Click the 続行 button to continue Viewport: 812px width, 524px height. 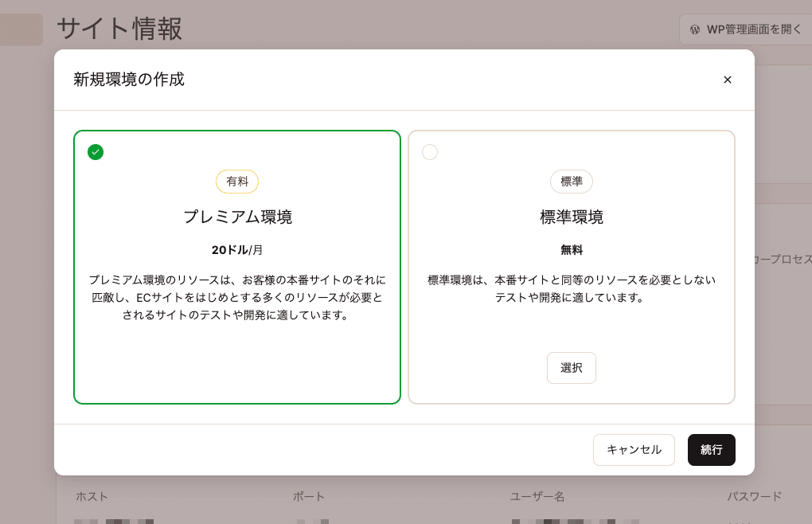[711, 450]
